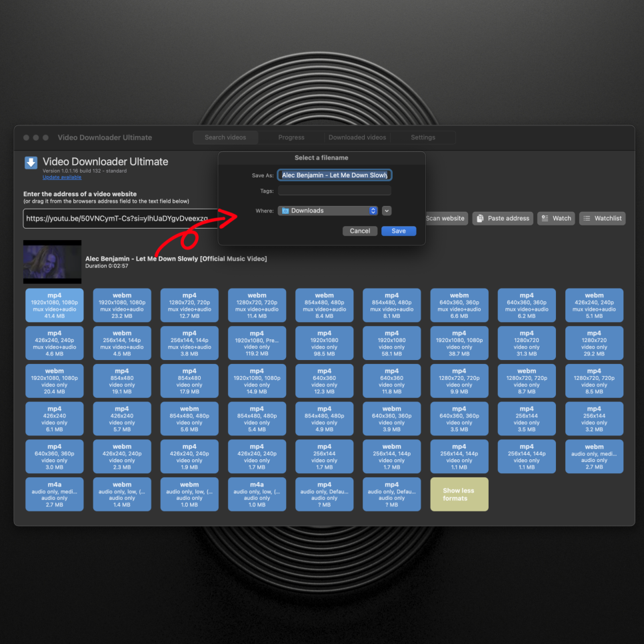Screen dimensions: 644x644
Task: Pick mp4 854x480 video only 17.9 MB
Action: coord(189,381)
